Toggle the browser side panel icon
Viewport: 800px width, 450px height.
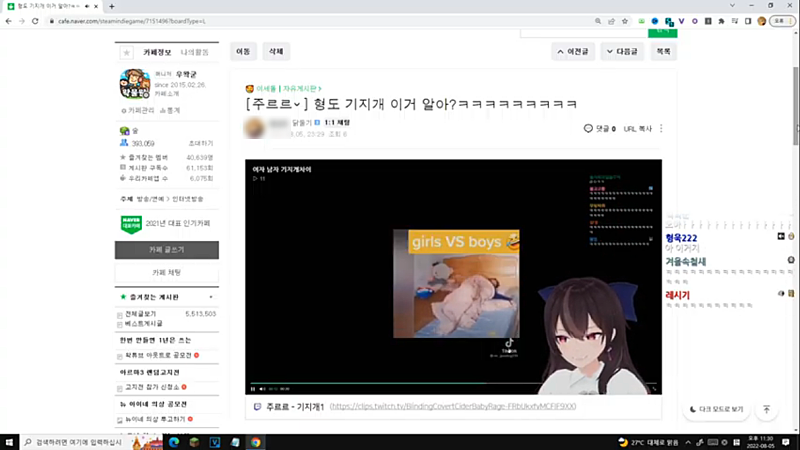point(748,21)
